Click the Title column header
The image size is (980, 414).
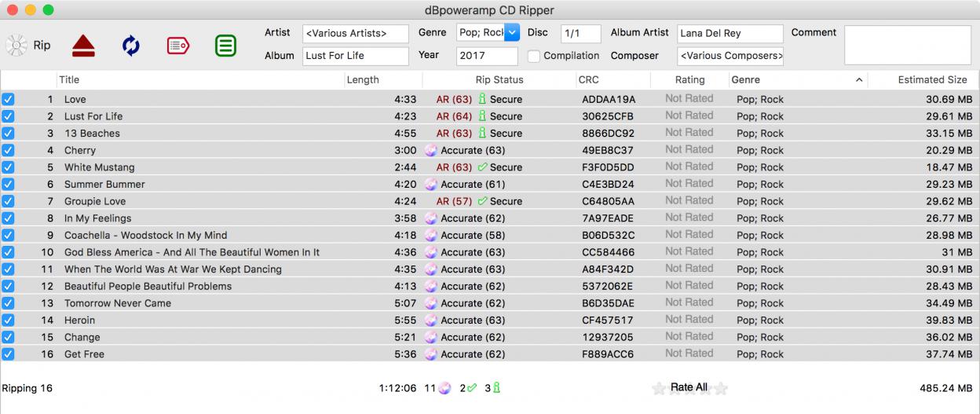point(200,80)
